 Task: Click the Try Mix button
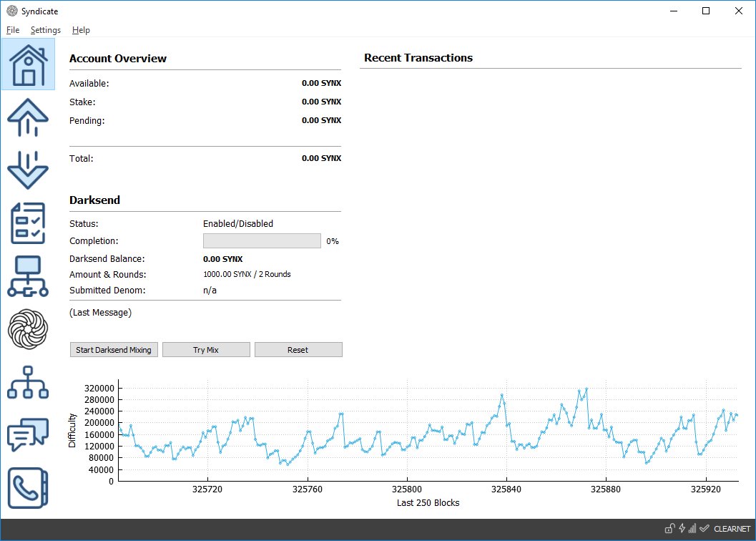click(207, 350)
